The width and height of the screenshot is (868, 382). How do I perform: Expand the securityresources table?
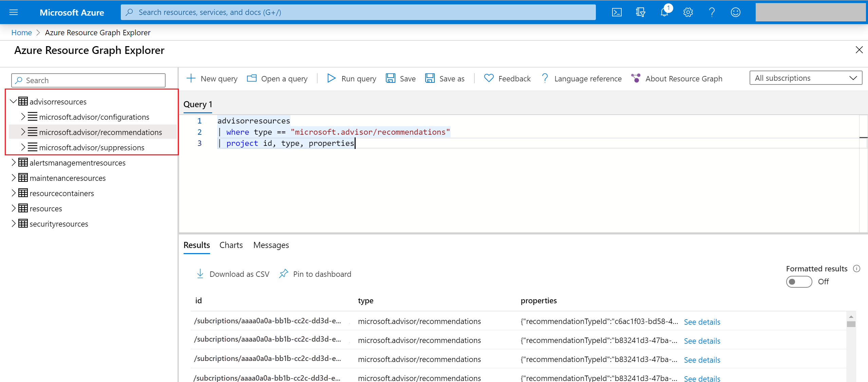click(13, 223)
